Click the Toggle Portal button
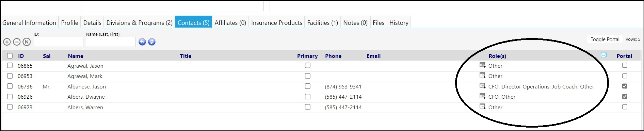The height and width of the screenshot is (131, 644). click(x=605, y=39)
